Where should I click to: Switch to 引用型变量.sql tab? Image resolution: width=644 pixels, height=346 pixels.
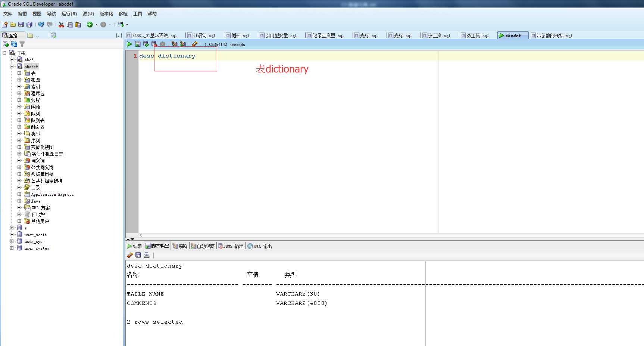click(x=278, y=35)
